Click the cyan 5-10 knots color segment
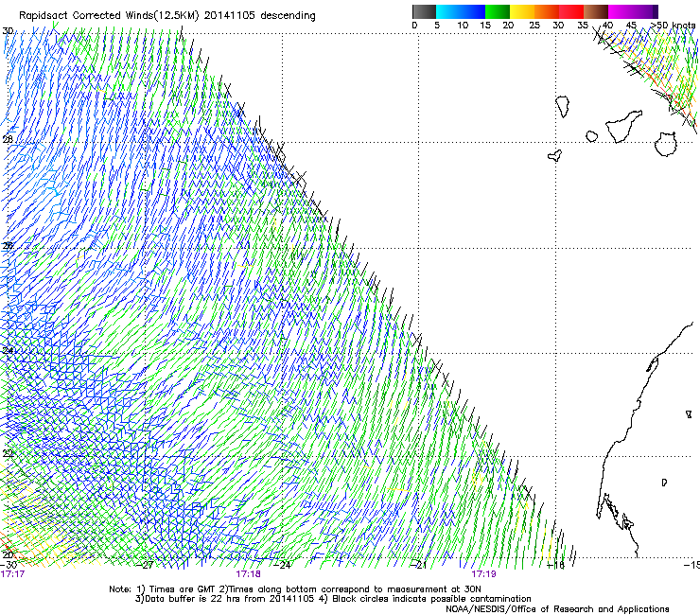Image resolution: width=700 pixels, height=615 pixels. pyautogui.click(x=447, y=11)
